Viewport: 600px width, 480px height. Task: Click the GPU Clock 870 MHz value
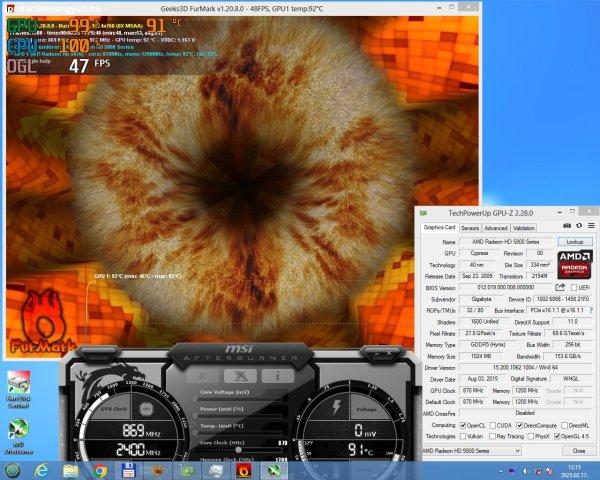point(473,390)
